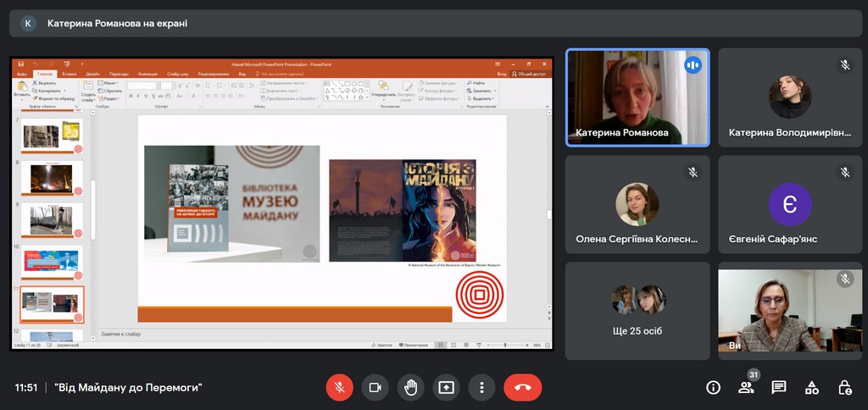
Task: Toggle the camera button in call controls
Action: [375, 387]
